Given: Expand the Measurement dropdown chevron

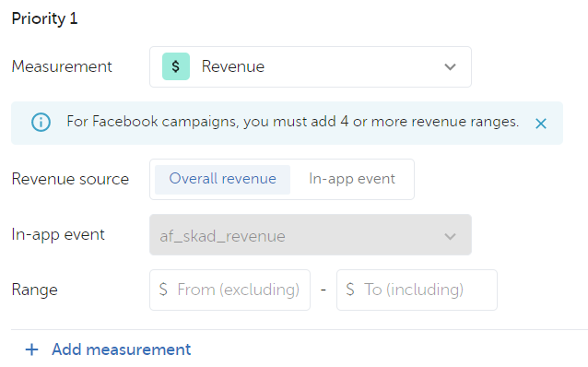Looking at the screenshot, I should click(450, 66).
